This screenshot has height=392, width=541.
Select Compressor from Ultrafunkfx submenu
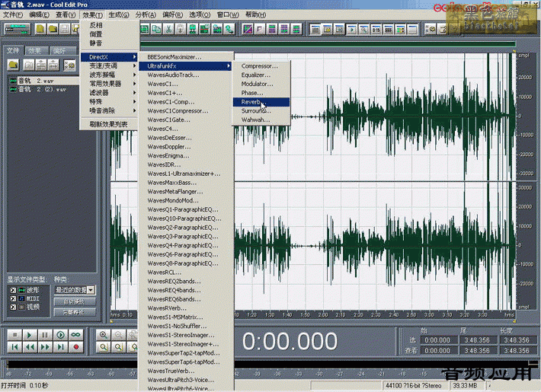(261, 66)
